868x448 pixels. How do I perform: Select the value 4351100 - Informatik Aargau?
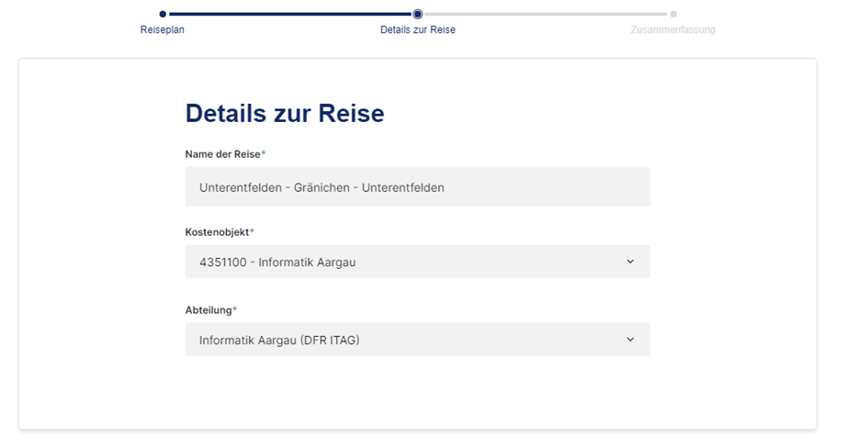[x=277, y=263]
